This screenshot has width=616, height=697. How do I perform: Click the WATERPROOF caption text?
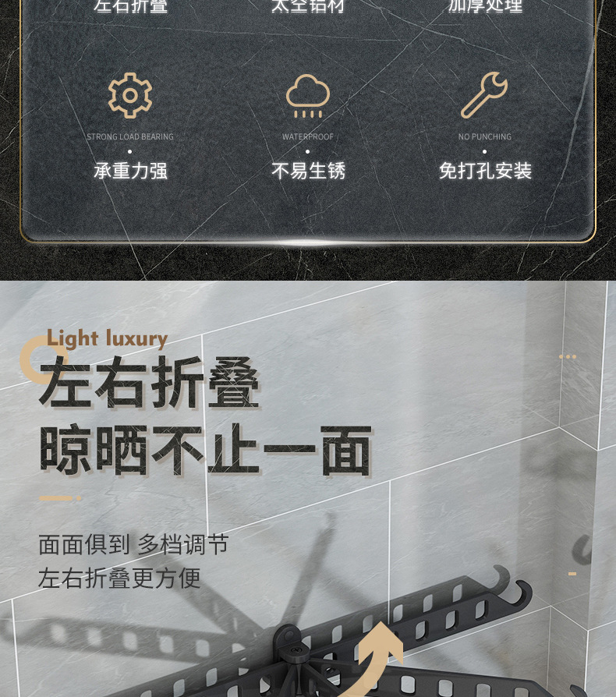click(x=308, y=136)
